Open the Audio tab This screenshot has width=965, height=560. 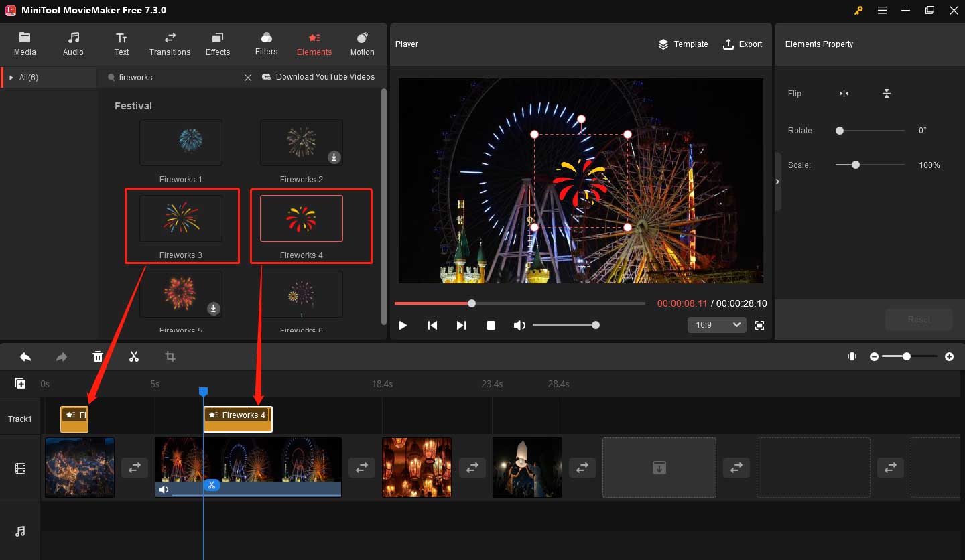pyautogui.click(x=73, y=44)
